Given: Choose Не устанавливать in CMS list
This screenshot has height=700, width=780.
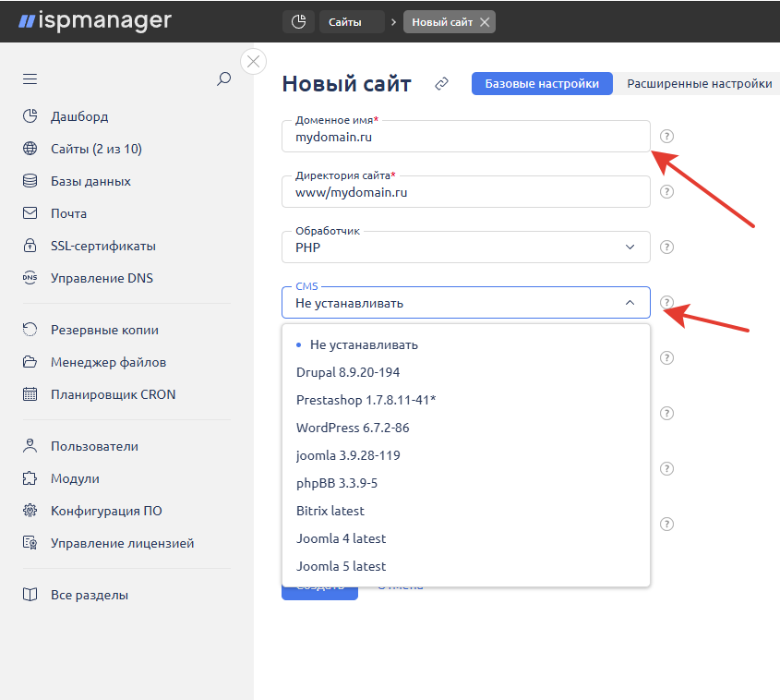Looking at the screenshot, I should tap(466, 344).
